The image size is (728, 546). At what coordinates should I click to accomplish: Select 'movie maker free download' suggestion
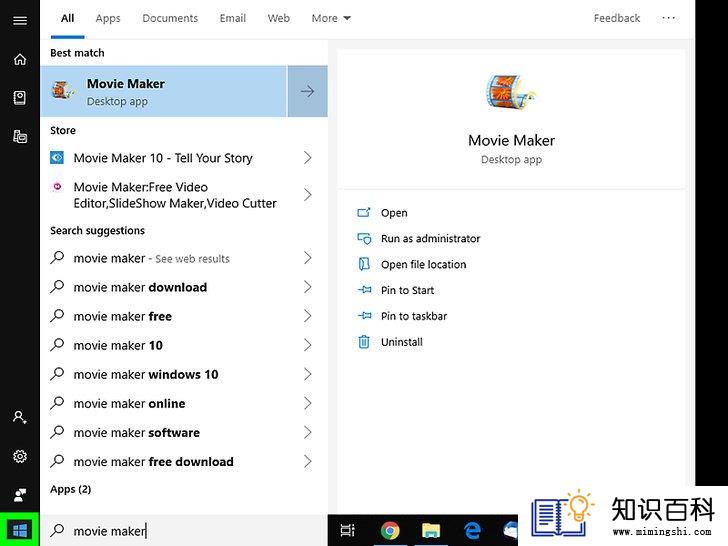pos(153,462)
